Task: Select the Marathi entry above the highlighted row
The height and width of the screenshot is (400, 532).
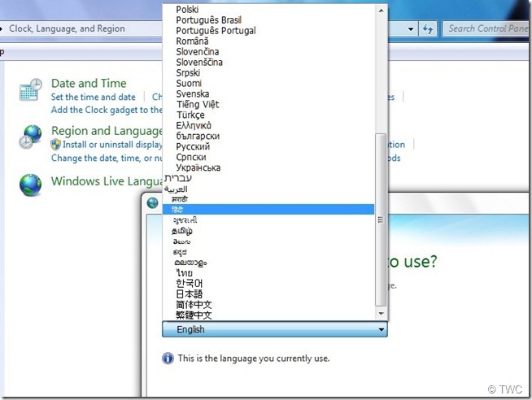Action: [x=269, y=199]
